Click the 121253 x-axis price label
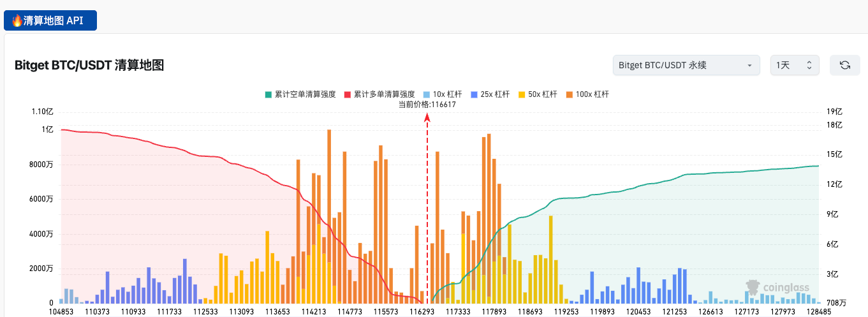 (673, 312)
